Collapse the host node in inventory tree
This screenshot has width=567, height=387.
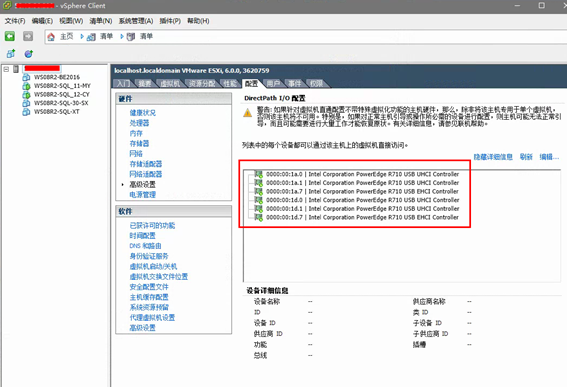6,69
